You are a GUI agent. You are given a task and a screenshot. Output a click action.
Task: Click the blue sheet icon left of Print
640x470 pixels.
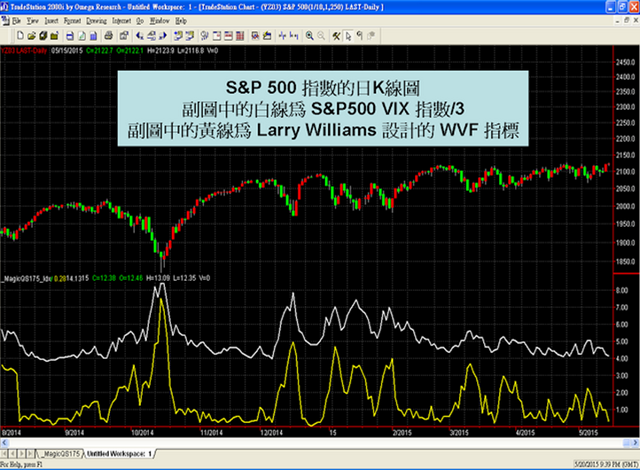pos(93,36)
